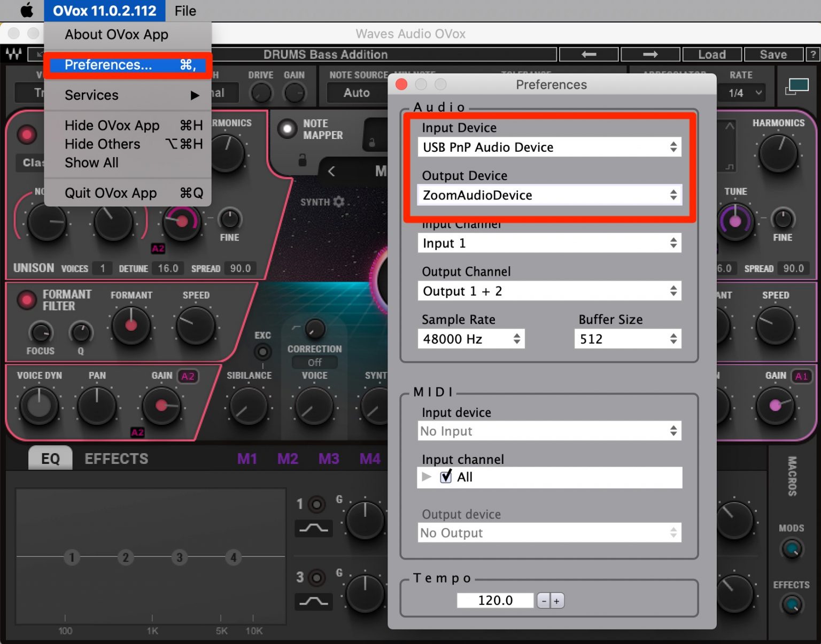Viewport: 821px width, 644px height.
Task: Click the window display icon top right
Action: coord(797,84)
